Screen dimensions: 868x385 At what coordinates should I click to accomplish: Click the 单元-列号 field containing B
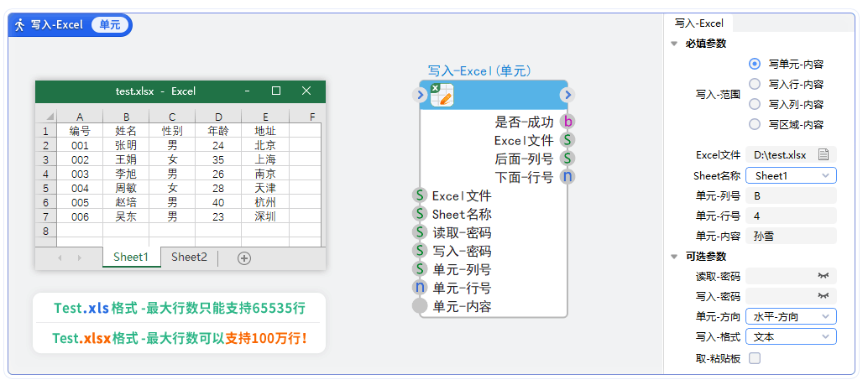pos(791,195)
